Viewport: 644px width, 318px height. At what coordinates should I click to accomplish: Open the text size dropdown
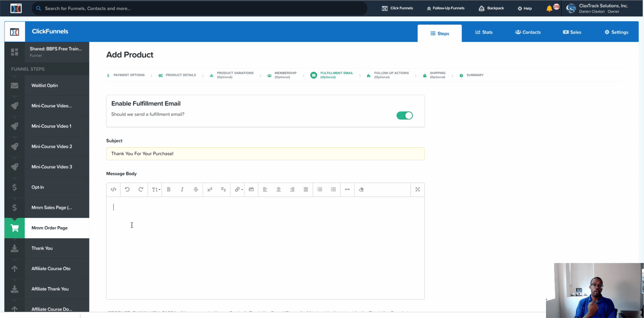156,190
